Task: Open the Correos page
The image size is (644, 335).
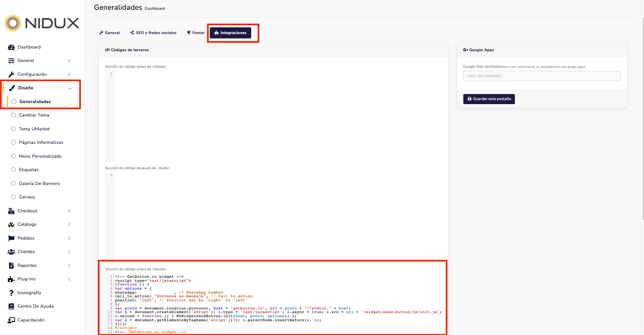Action: point(27,197)
